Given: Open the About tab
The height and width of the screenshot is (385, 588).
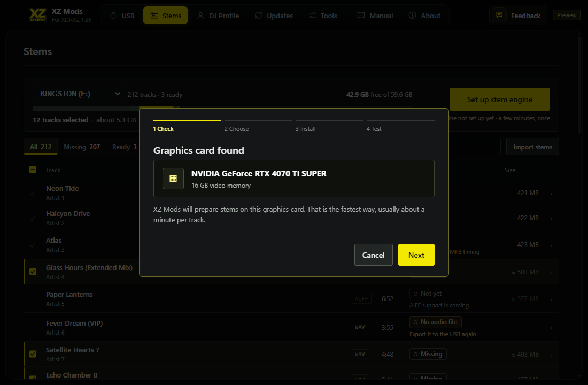Looking at the screenshot, I should [424, 16].
